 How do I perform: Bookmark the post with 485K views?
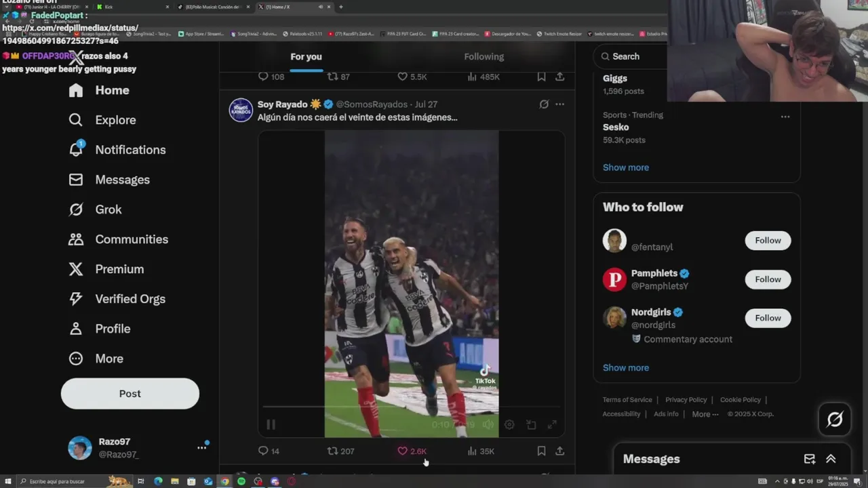pos(541,77)
